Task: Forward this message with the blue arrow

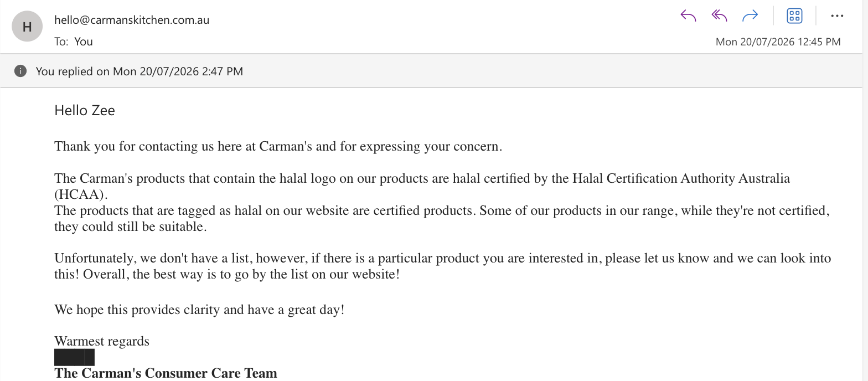Action: click(x=750, y=16)
